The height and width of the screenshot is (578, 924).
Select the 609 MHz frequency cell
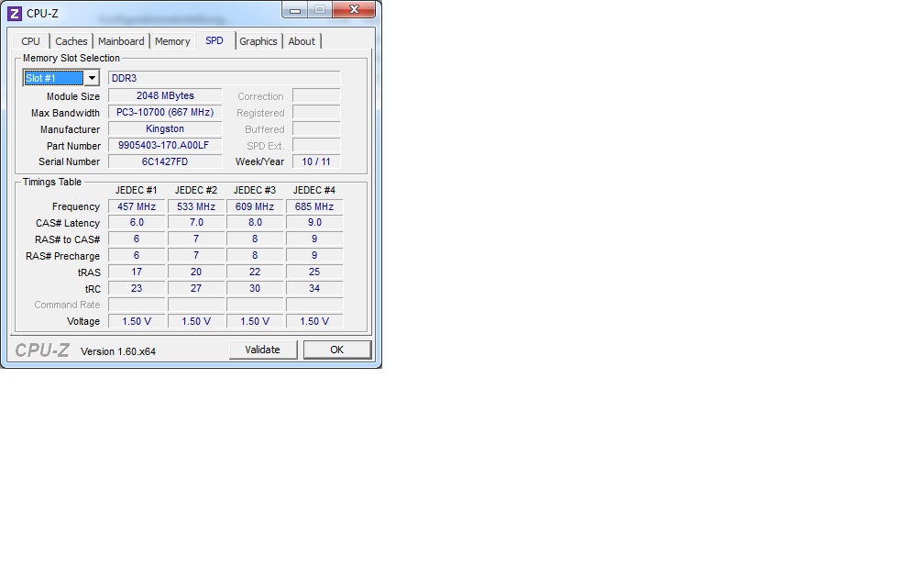tap(255, 206)
